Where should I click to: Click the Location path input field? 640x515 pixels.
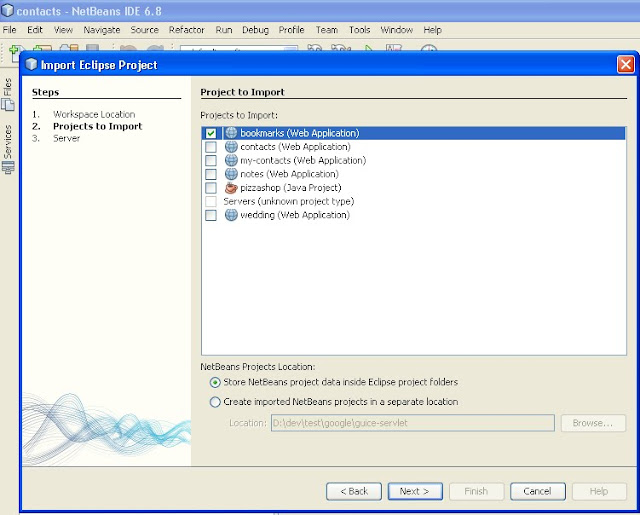[x=413, y=423]
